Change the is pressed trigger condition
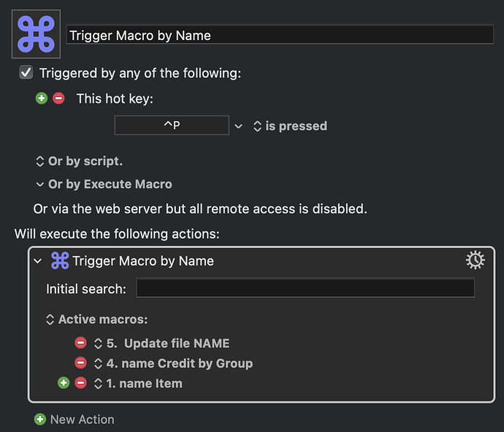This screenshot has width=504, height=432. pos(291,126)
